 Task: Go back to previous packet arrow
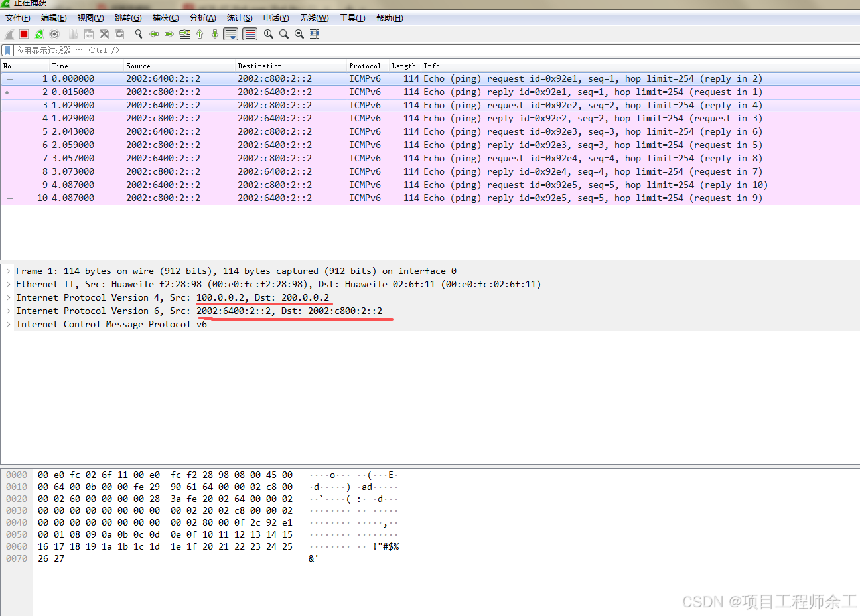click(x=154, y=34)
